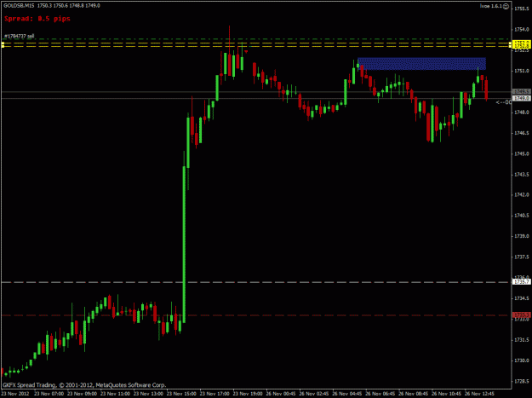Viewport: 532px width, 398px height.
Task: Click the 1742.0 price axis value
Action: point(522,194)
